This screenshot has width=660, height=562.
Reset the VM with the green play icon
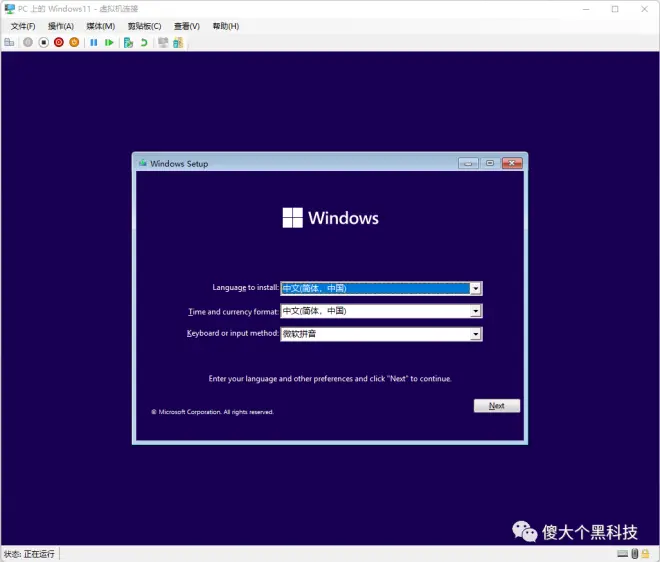(109, 43)
